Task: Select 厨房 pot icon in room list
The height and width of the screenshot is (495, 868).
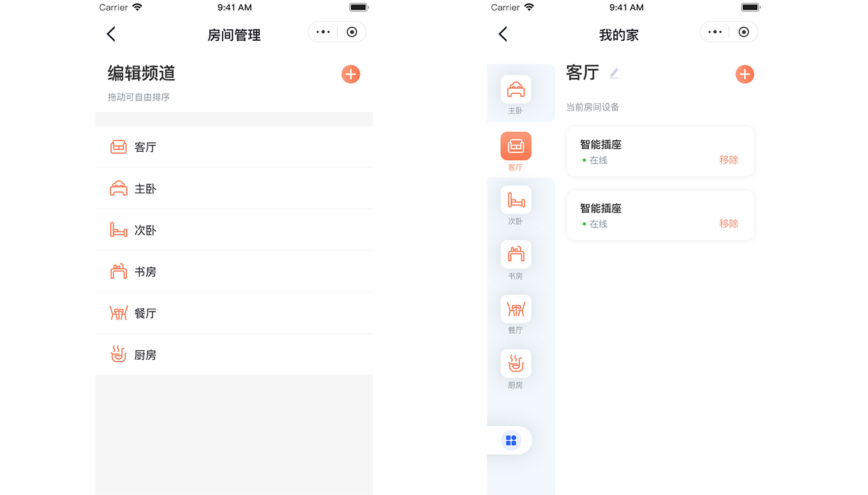Action: click(119, 354)
